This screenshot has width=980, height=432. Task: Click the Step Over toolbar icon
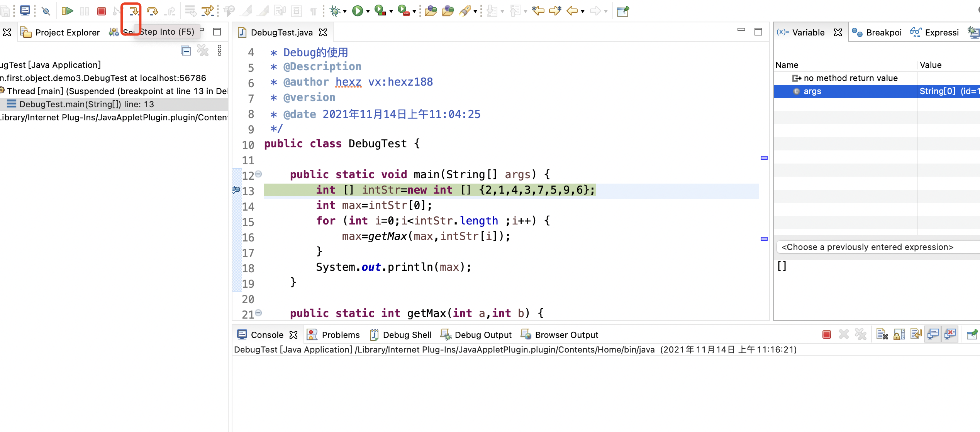153,11
